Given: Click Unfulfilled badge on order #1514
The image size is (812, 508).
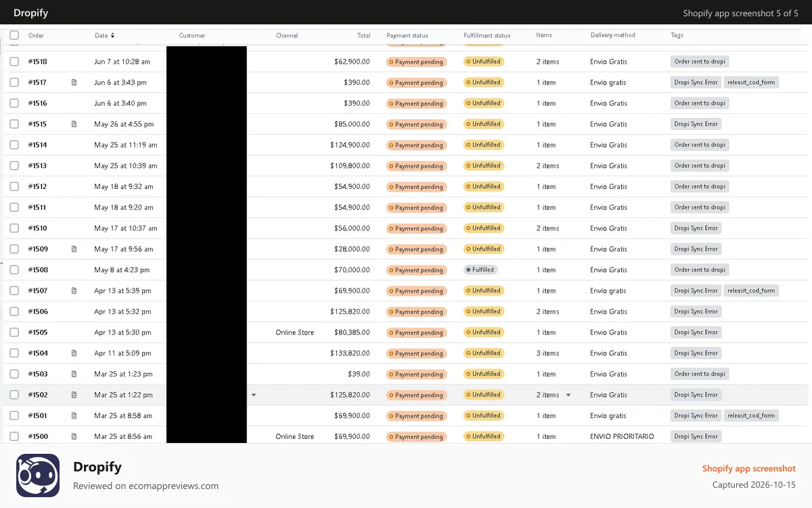Looking at the screenshot, I should pos(484,145).
